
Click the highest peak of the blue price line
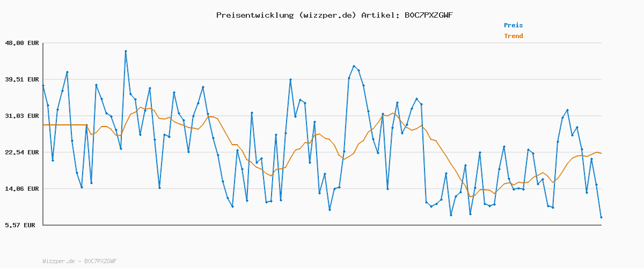(126, 51)
